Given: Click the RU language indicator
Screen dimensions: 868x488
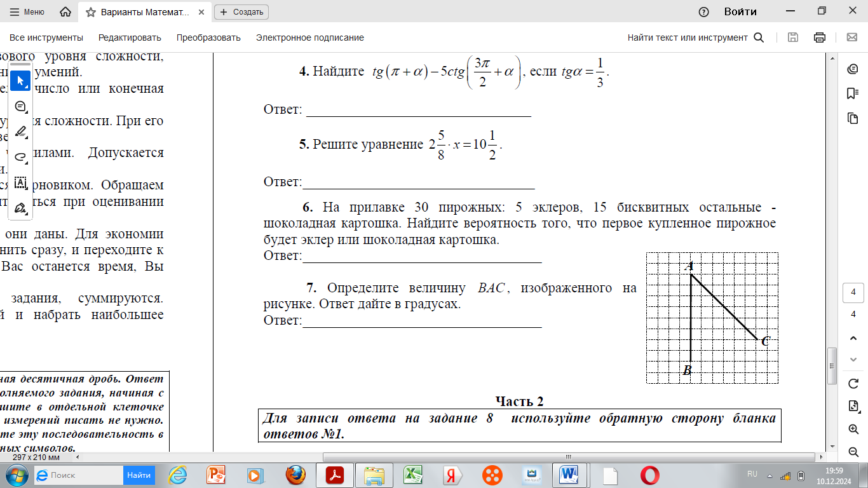Looking at the screenshot, I should click(752, 475).
